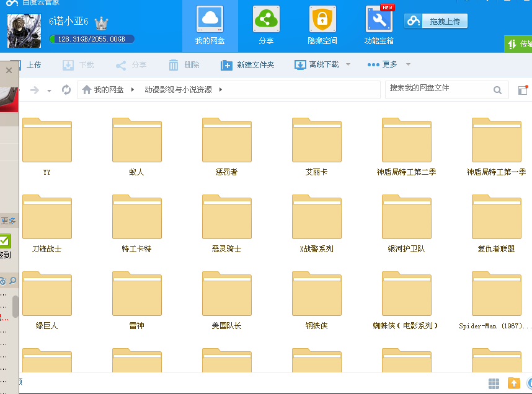Expand the arrow after 我的网盘 breadcrumb
The image size is (532, 394).
click(x=133, y=89)
